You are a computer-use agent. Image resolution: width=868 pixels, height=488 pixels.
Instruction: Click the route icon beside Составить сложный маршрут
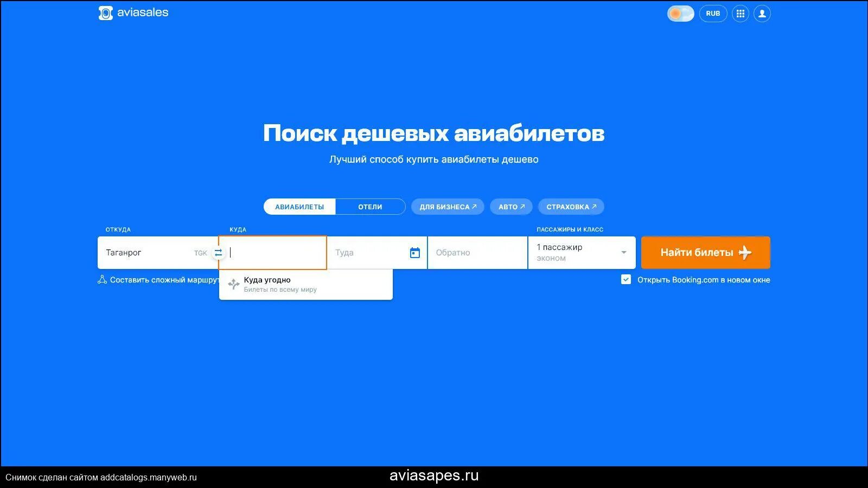point(102,280)
